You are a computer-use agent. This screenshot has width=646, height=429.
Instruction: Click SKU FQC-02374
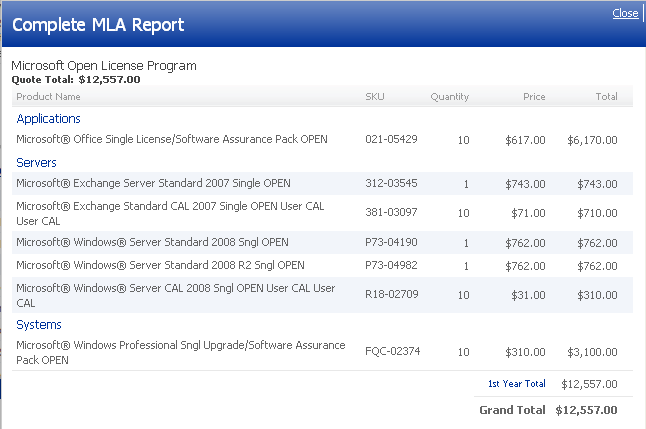(393, 351)
